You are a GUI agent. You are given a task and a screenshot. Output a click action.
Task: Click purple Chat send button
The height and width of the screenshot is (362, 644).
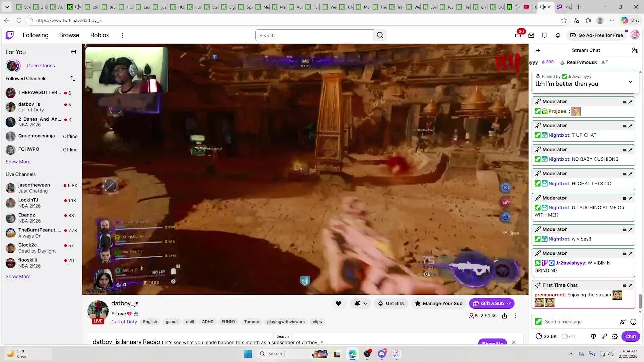(631, 336)
